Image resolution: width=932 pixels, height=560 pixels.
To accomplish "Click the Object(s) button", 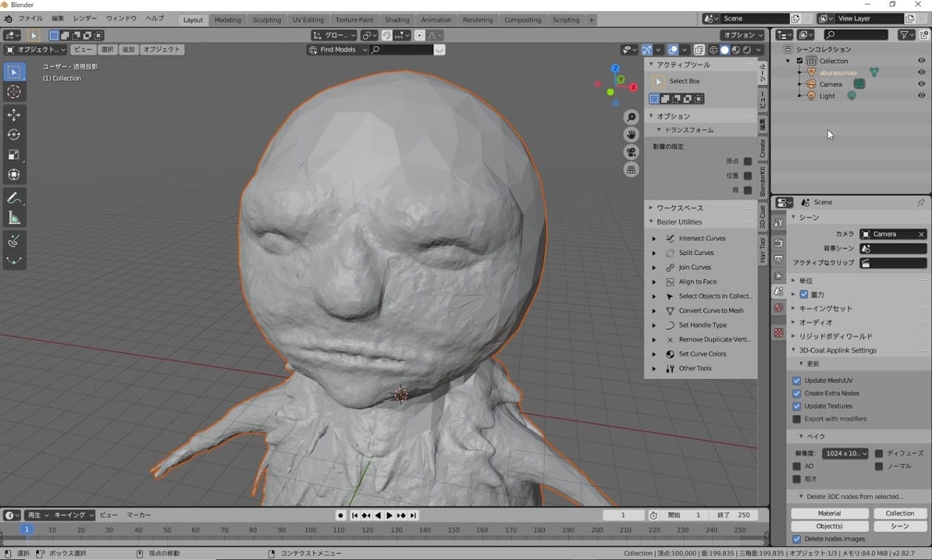I will [x=829, y=526].
